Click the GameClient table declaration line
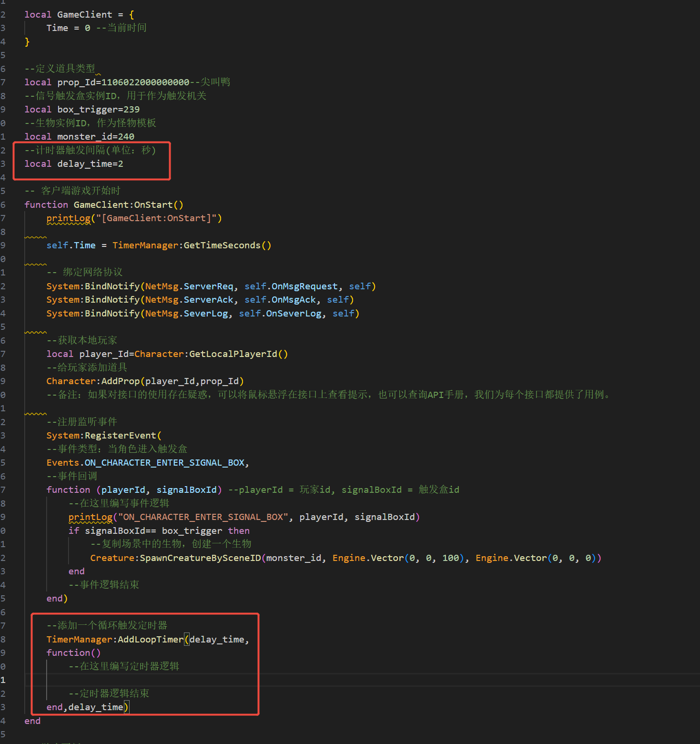700x744 pixels. click(79, 15)
